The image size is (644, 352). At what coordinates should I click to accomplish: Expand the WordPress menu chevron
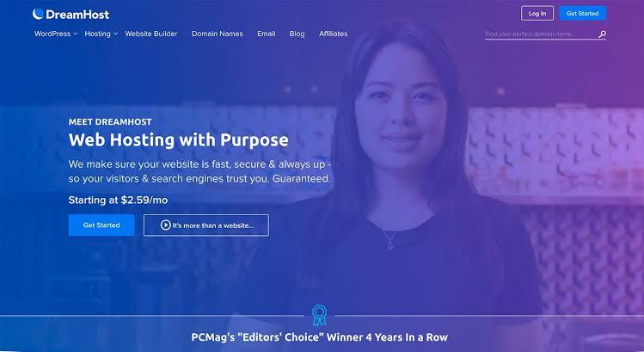[x=76, y=34]
